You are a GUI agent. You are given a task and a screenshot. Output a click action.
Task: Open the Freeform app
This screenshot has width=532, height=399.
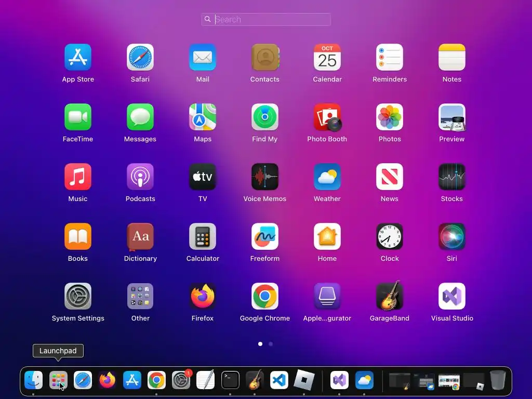click(265, 236)
